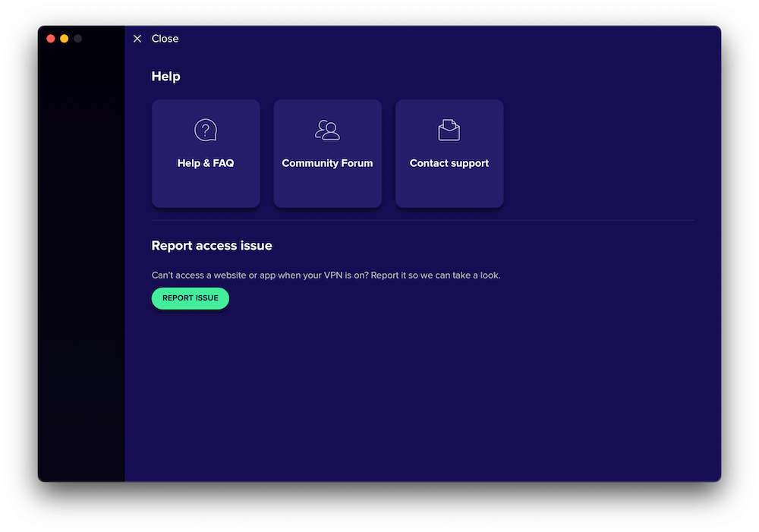
Task: Click the envelope Contact support icon
Action: click(x=449, y=131)
